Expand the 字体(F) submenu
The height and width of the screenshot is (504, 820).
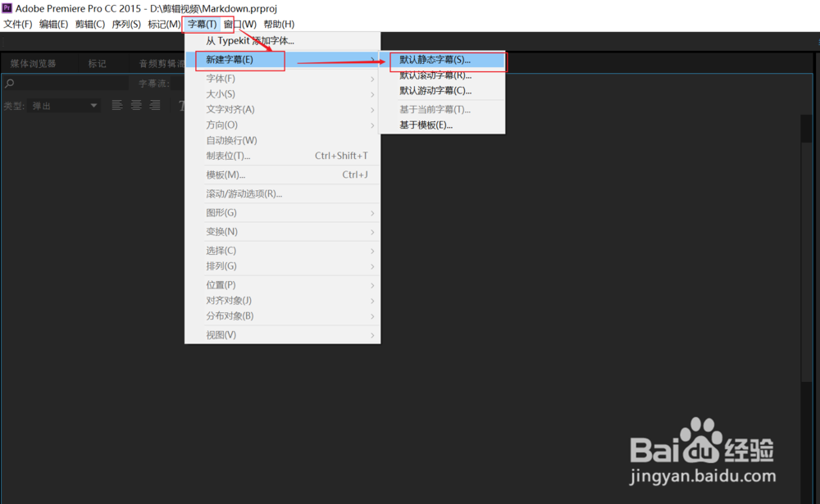282,79
